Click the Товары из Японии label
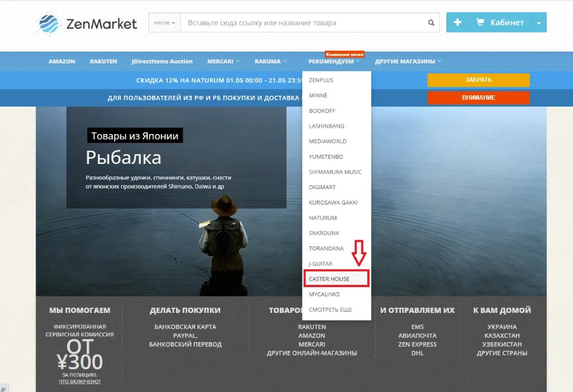The height and width of the screenshot is (392, 573). [x=135, y=136]
